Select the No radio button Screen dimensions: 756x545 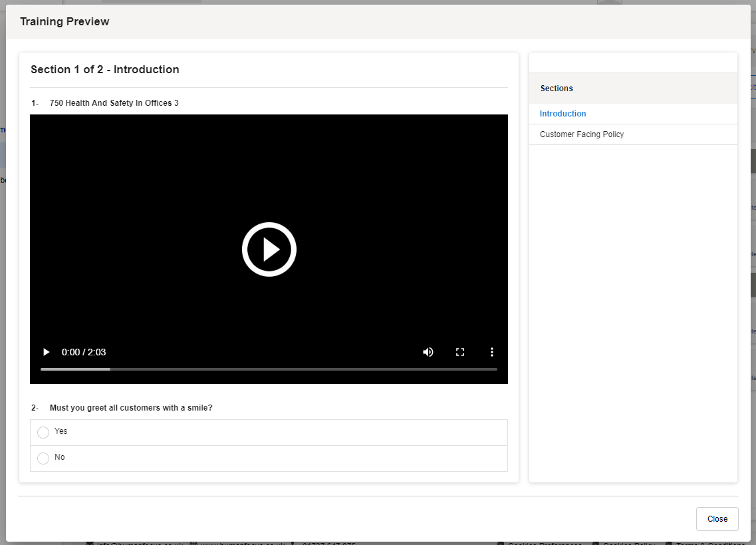(x=43, y=458)
